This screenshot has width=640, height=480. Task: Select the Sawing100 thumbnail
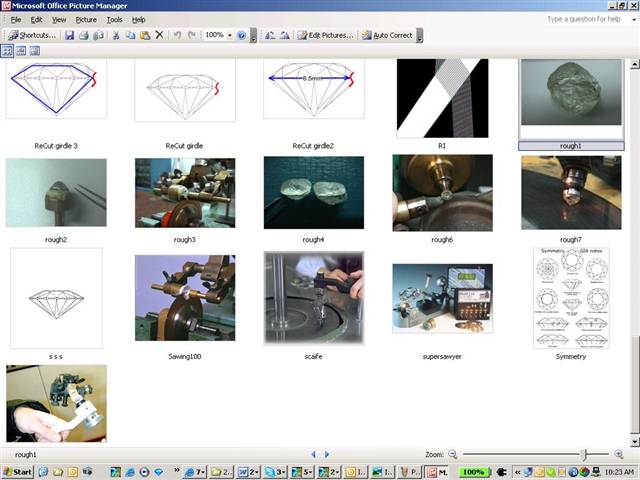(x=185, y=298)
